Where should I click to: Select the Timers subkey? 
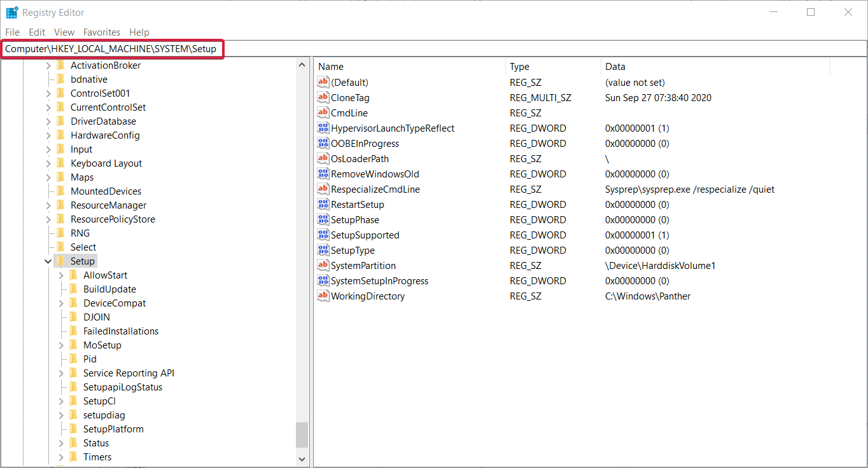tap(97, 457)
